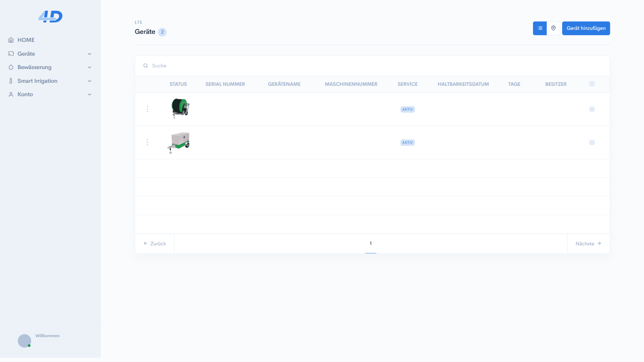Open the Konto menu item
This screenshot has width=644, height=362.
point(25,94)
